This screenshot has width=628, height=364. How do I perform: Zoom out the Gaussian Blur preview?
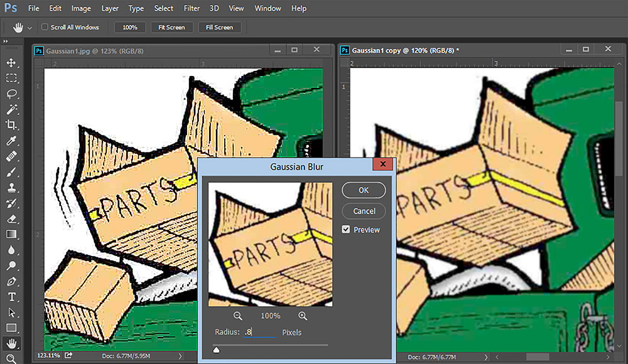(x=238, y=316)
